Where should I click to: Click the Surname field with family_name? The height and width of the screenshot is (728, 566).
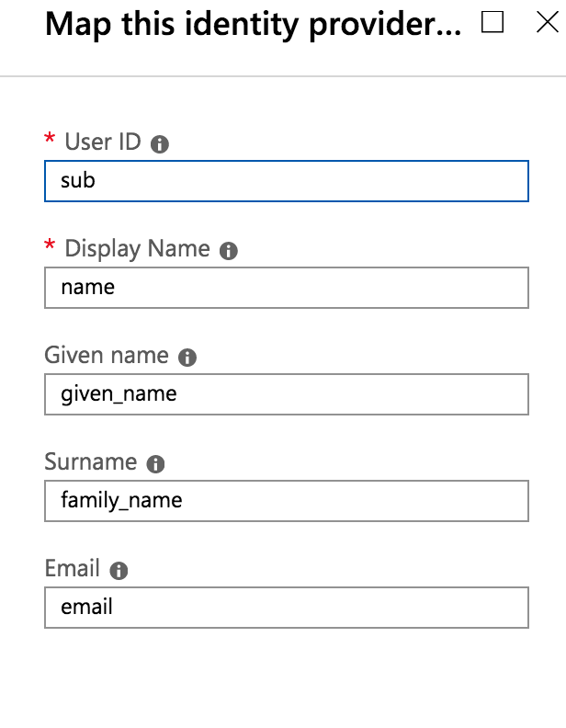(287, 501)
